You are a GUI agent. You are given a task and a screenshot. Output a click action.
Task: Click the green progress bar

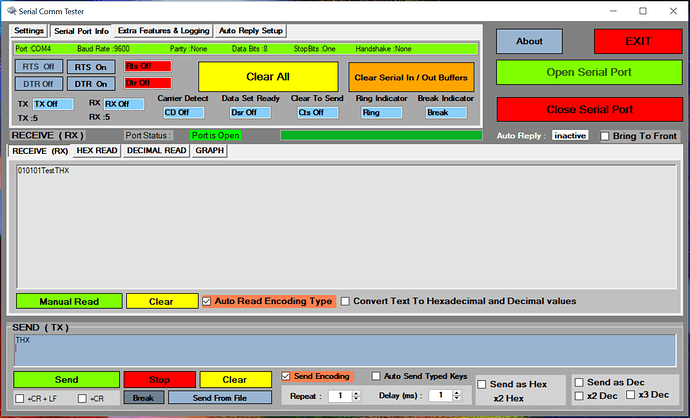point(381,136)
